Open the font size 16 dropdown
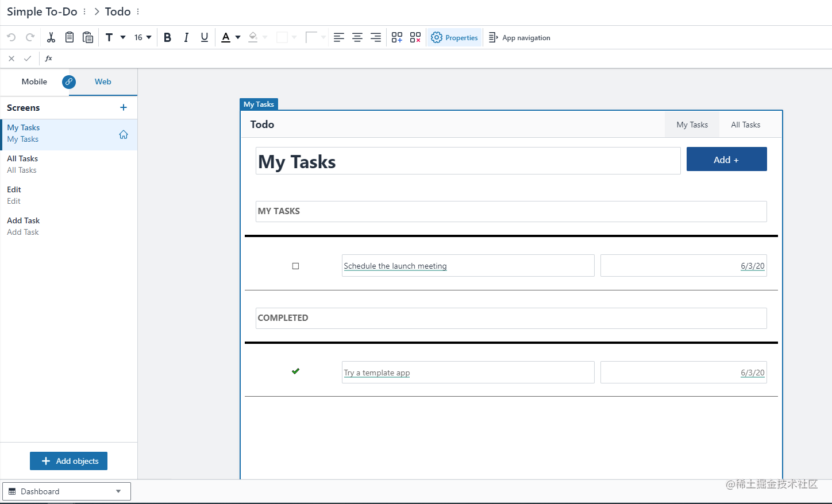Image resolution: width=832 pixels, height=504 pixels. coord(143,37)
